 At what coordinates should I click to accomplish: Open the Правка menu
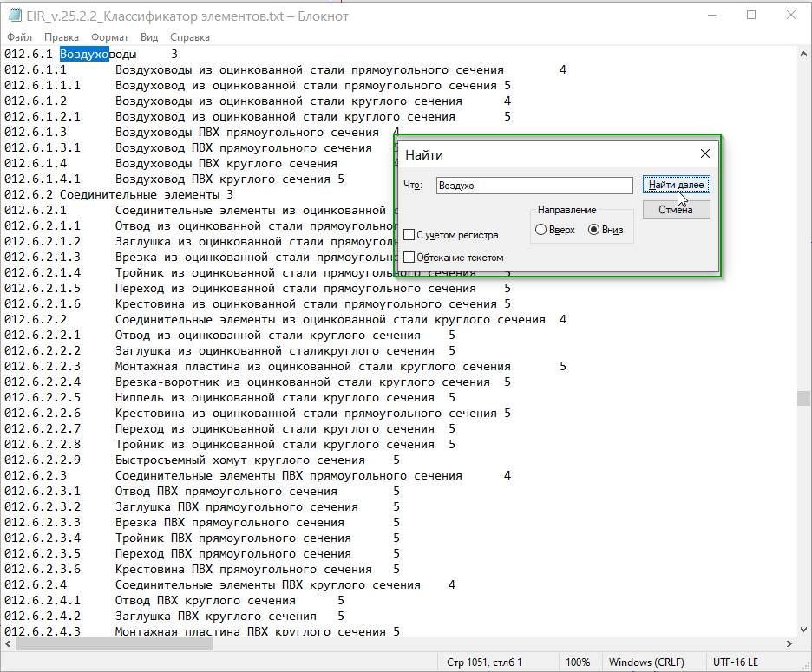tap(62, 37)
